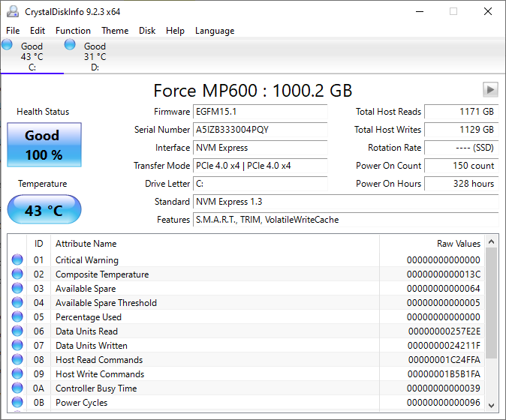Open the Function menu
Screen dimensions: 506x420
pos(73,31)
